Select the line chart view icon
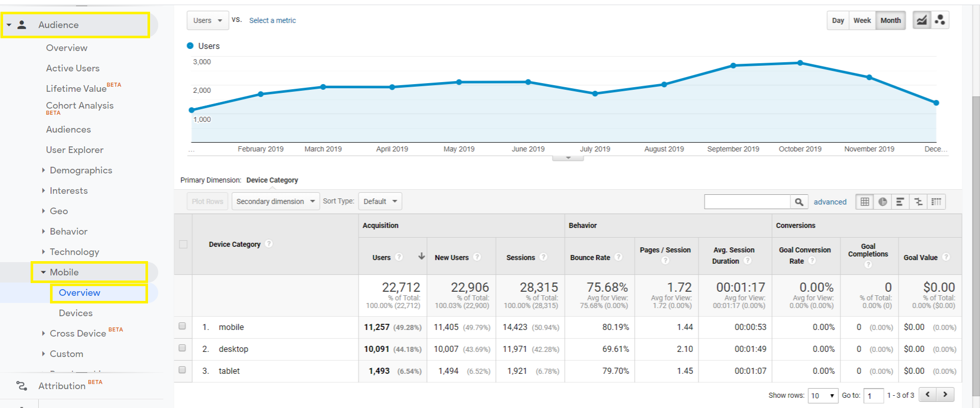The width and height of the screenshot is (980, 408). tap(921, 20)
